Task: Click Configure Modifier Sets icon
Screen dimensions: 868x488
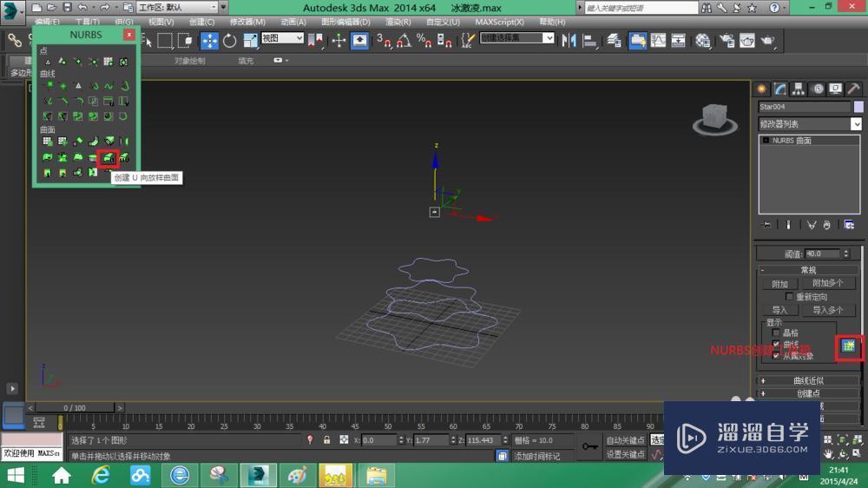Action: (x=849, y=225)
